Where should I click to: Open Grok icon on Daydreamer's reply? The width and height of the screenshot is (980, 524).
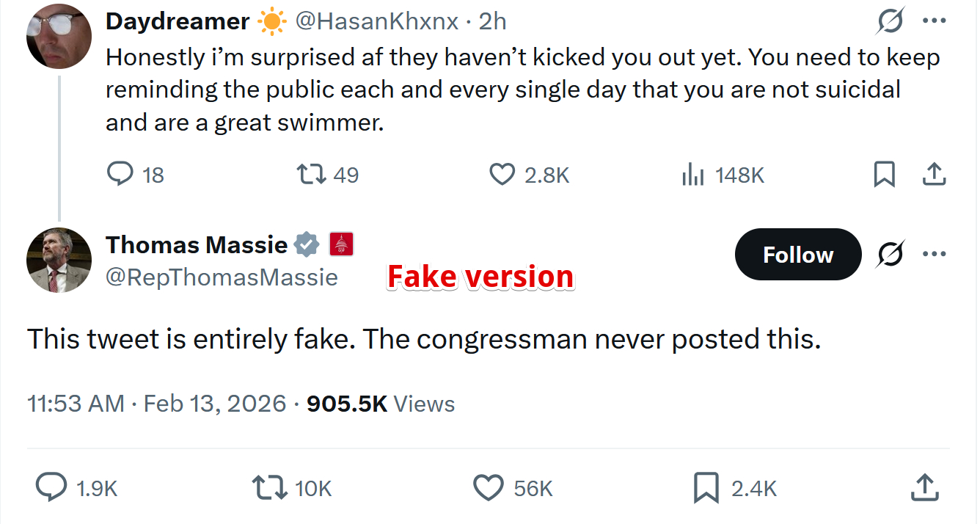pyautogui.click(x=891, y=22)
